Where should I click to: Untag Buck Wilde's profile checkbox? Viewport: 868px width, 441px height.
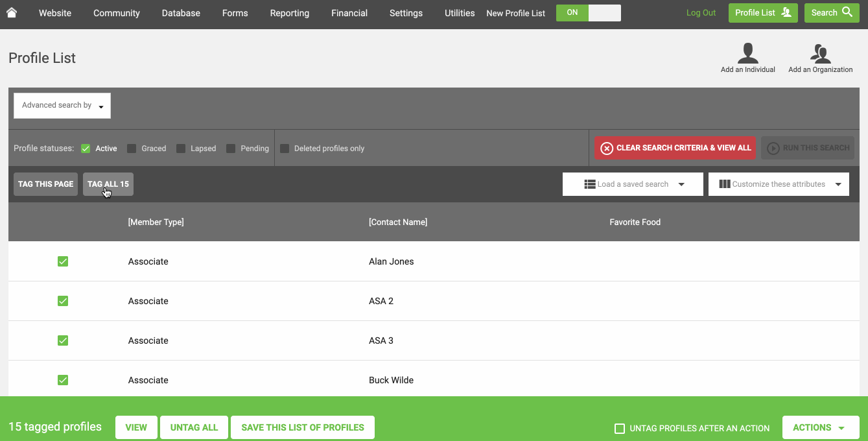[63, 380]
